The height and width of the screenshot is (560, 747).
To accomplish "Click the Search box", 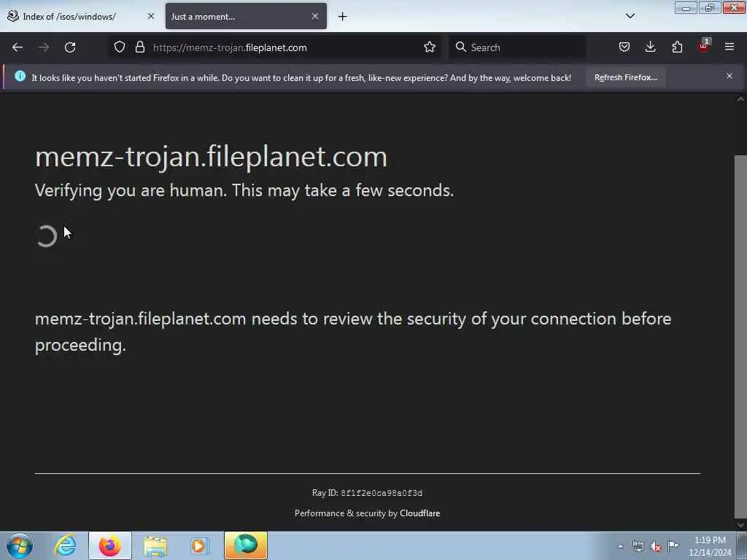I will (517, 47).
